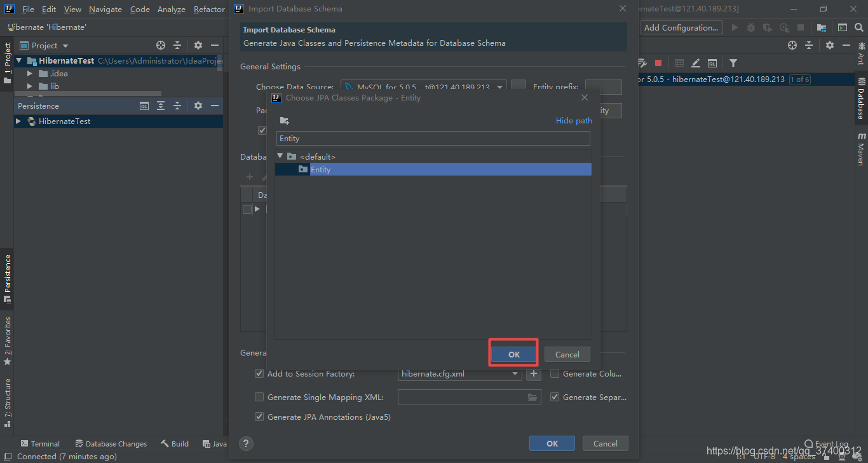868x463 pixels.
Task: Click plus button beside hibernate.cfg.xml
Action: pos(534,374)
